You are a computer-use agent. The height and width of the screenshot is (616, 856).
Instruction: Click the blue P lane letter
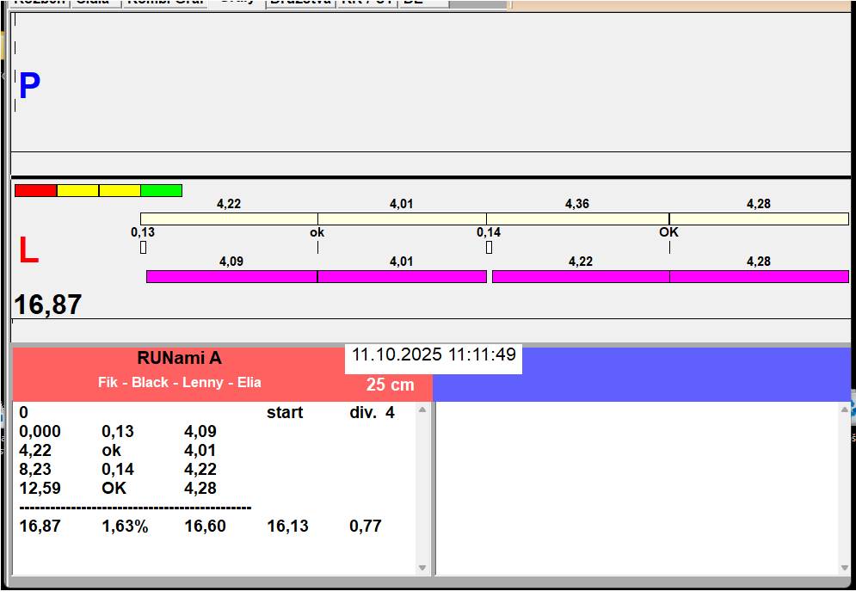tap(29, 86)
